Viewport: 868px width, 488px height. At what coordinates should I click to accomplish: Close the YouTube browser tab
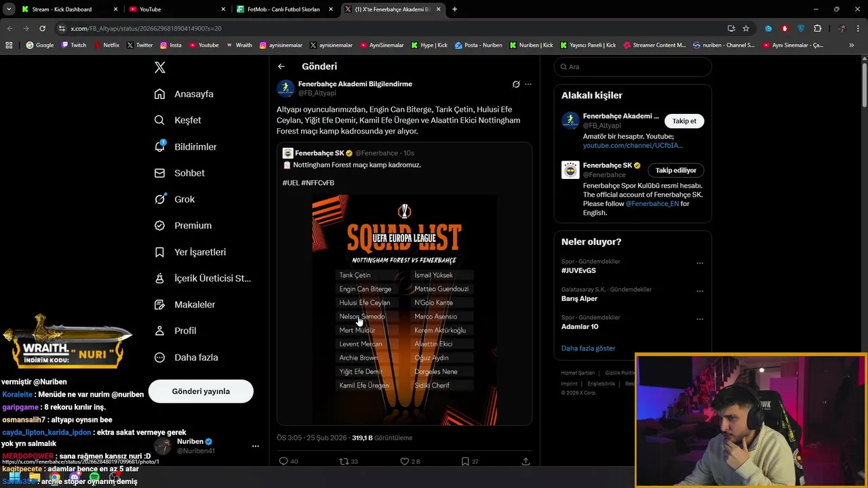tap(223, 9)
